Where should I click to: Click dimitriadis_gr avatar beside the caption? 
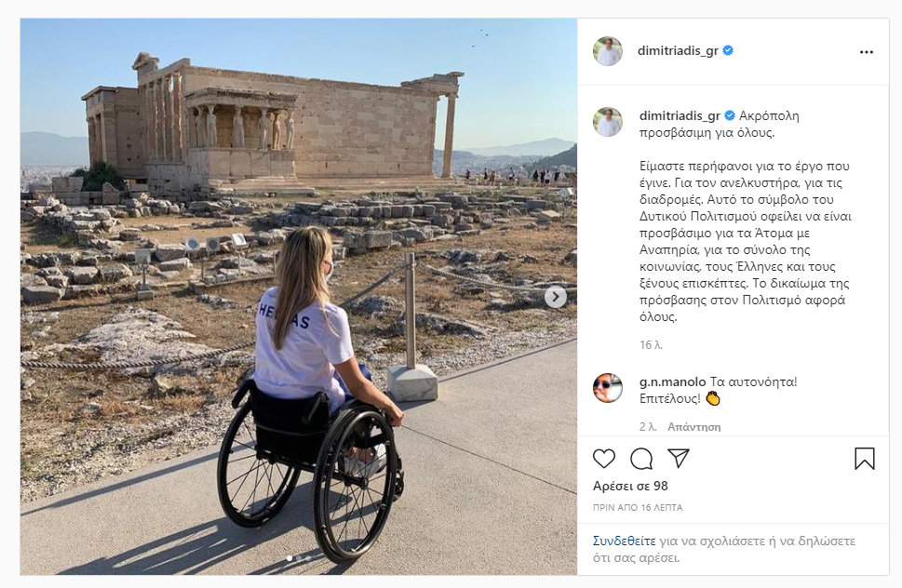608,122
